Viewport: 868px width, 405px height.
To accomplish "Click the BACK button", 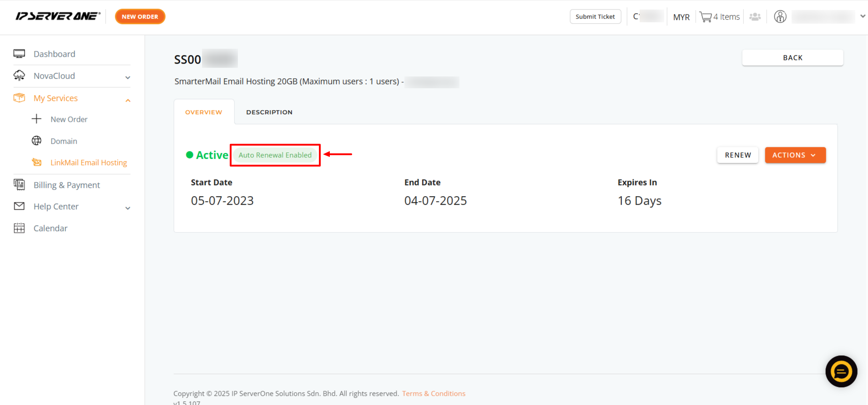I will click(x=792, y=58).
